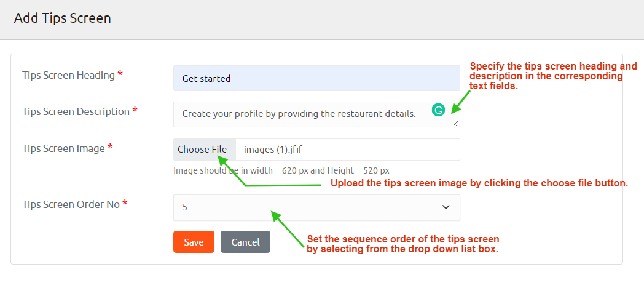Click the description textarea resize handle
The height and width of the screenshot is (304, 644).
click(x=457, y=124)
